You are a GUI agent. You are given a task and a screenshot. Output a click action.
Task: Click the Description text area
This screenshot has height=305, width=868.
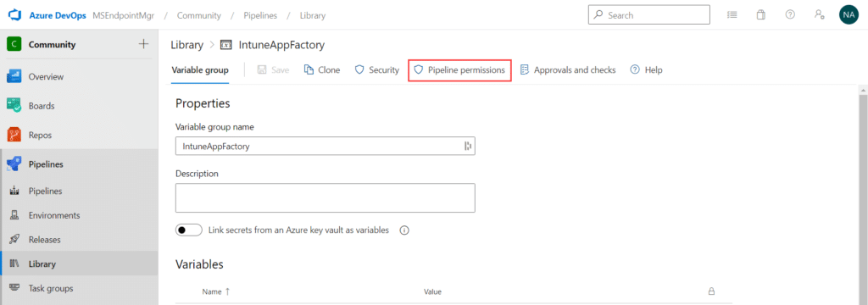[x=325, y=198]
